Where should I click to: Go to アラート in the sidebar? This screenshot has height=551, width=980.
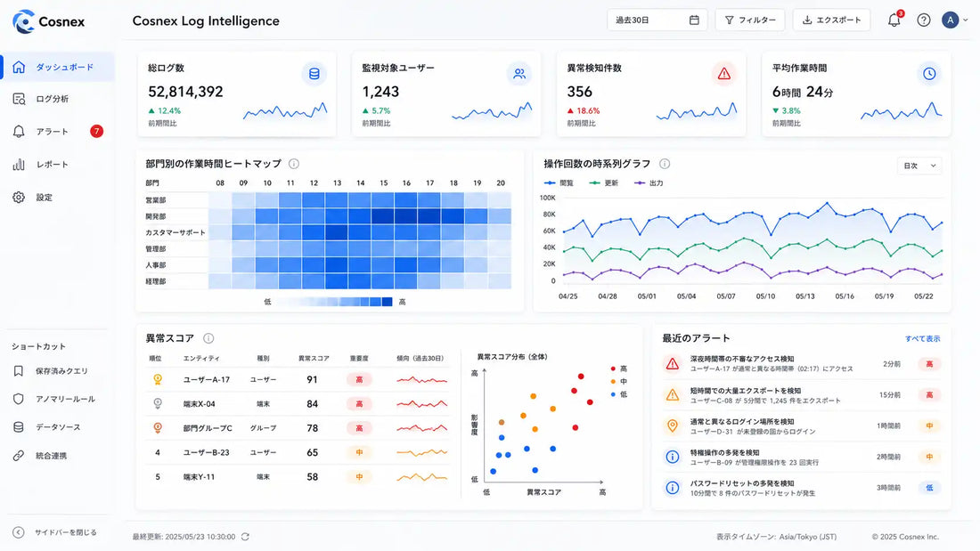point(58,131)
